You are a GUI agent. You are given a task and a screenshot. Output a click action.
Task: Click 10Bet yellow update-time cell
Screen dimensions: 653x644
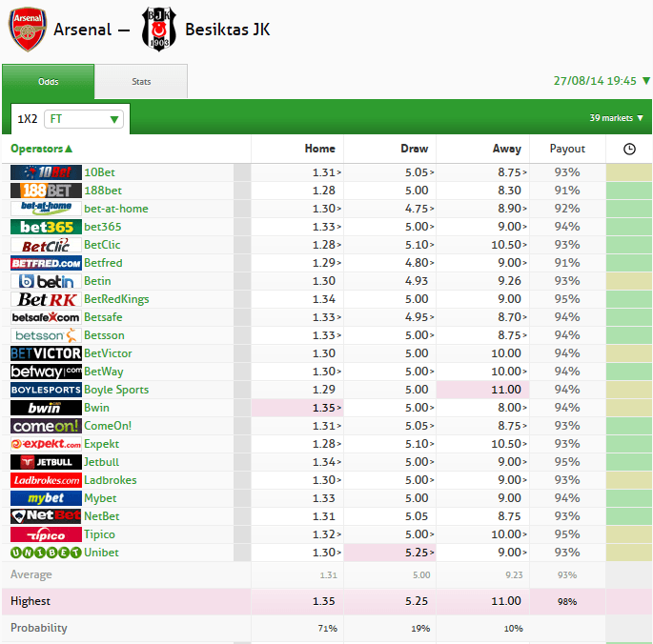[629, 172]
